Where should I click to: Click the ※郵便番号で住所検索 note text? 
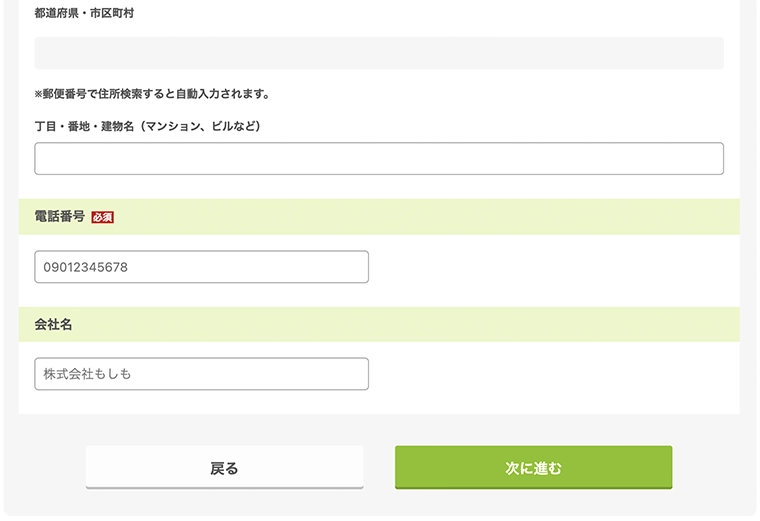coord(152,94)
